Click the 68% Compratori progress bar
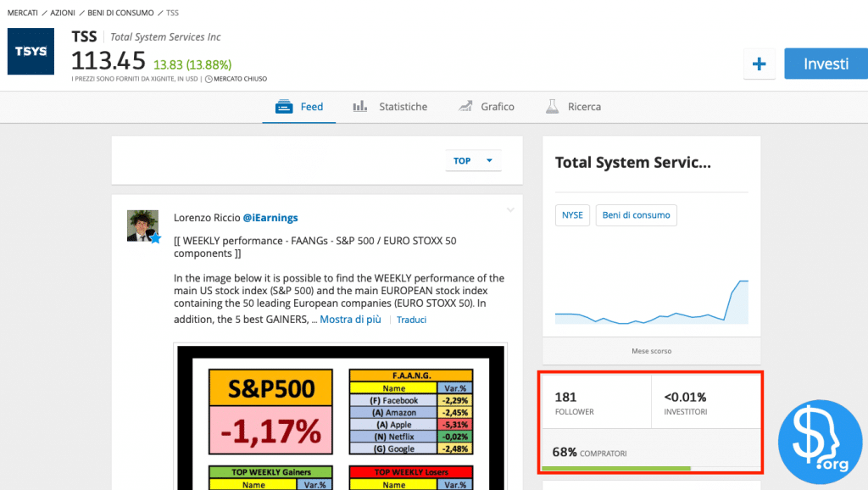This screenshot has height=490, width=868. [651, 469]
